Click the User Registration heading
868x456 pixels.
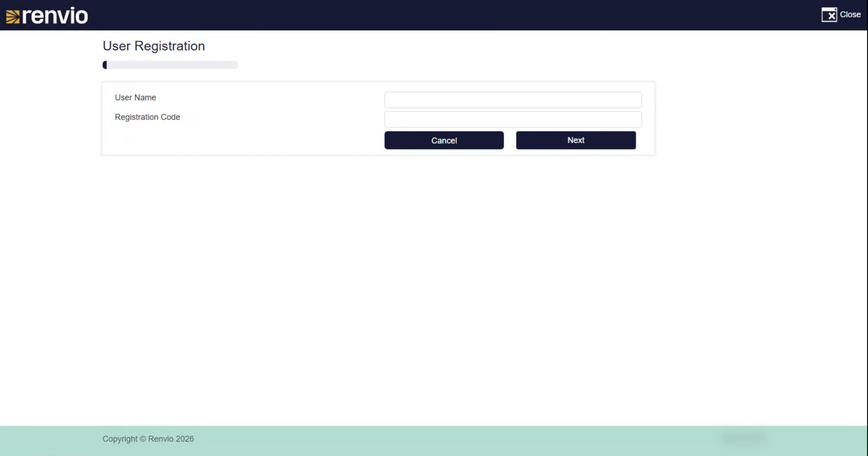(x=154, y=46)
